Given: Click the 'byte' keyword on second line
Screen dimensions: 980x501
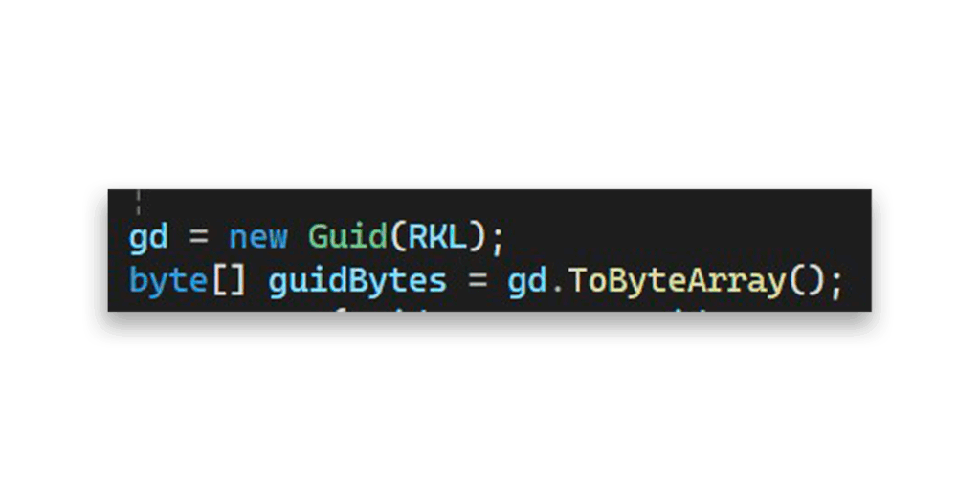Looking at the screenshot, I should point(167,280).
